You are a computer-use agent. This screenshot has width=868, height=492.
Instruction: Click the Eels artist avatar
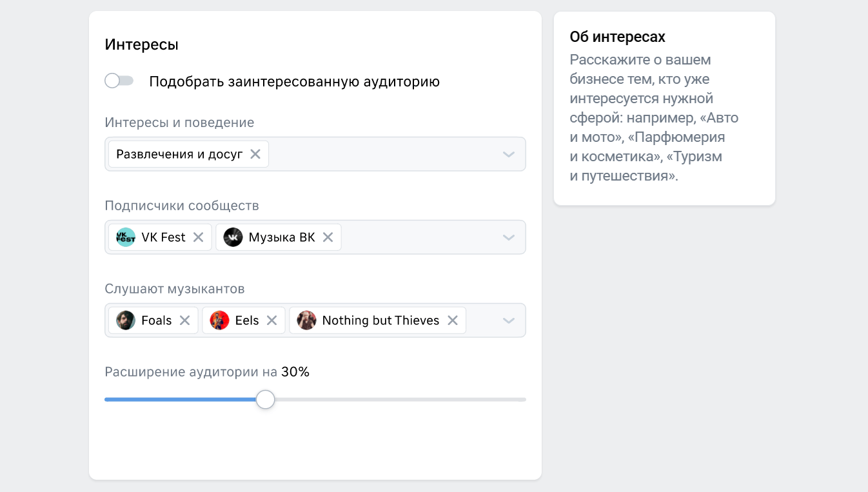pos(219,320)
